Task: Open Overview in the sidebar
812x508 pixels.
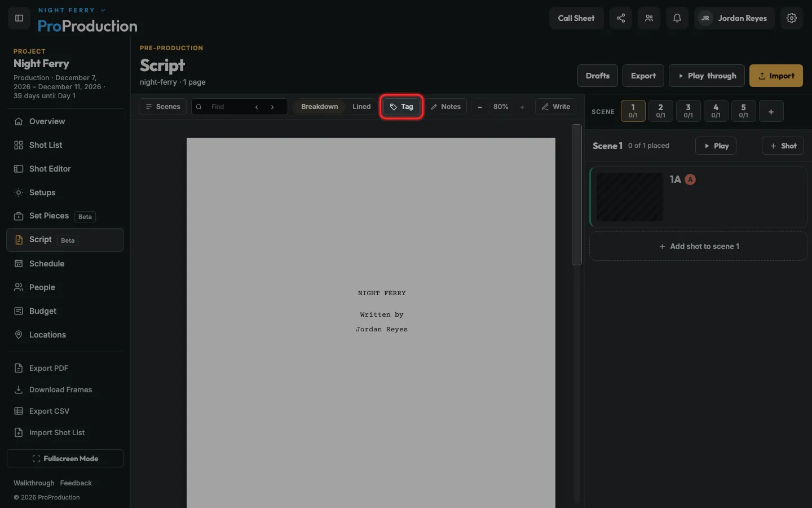Action: tap(65, 121)
